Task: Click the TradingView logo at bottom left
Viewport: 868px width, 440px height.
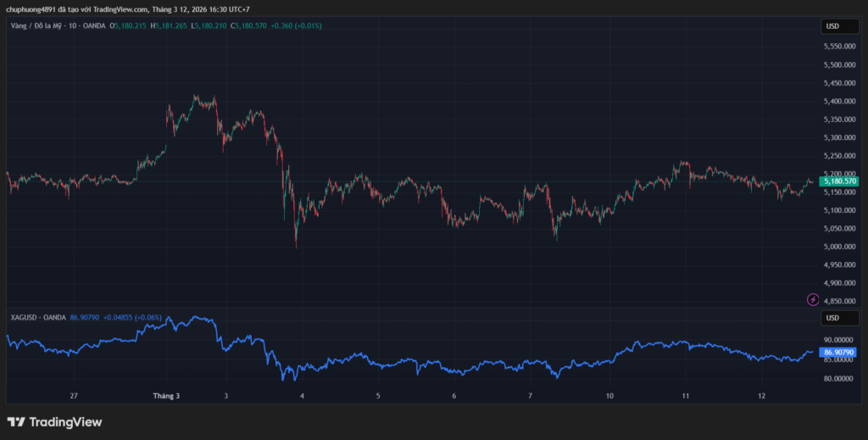Action: click(54, 421)
